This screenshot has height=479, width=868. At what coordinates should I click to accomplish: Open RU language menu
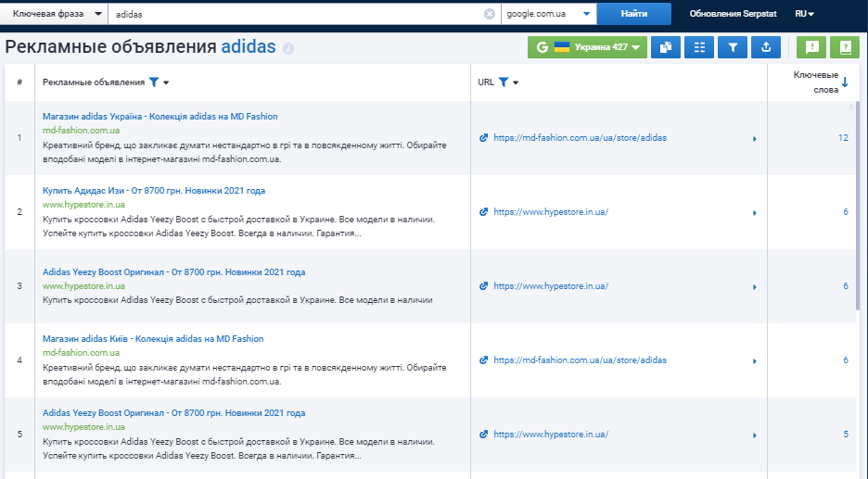tap(804, 14)
